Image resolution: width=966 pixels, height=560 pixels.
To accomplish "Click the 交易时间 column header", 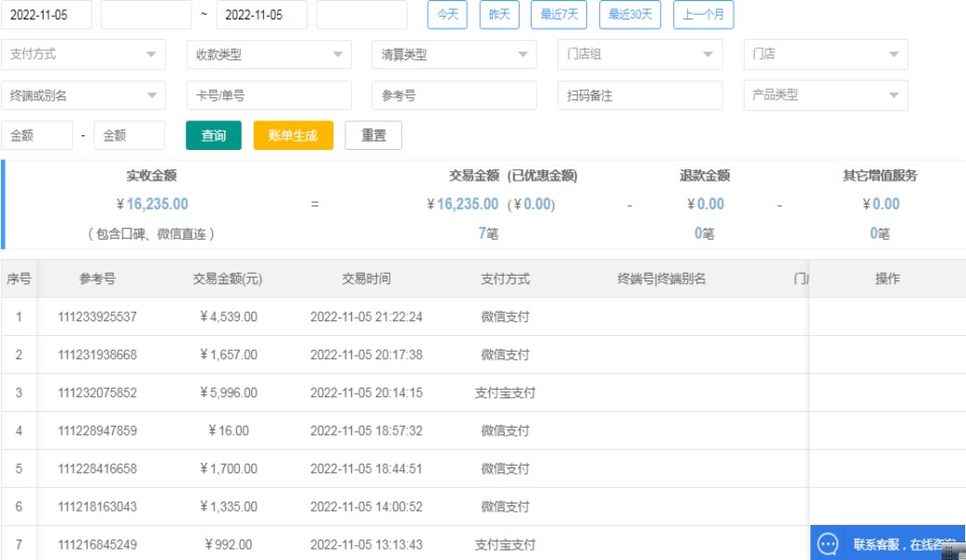I will coord(366,279).
